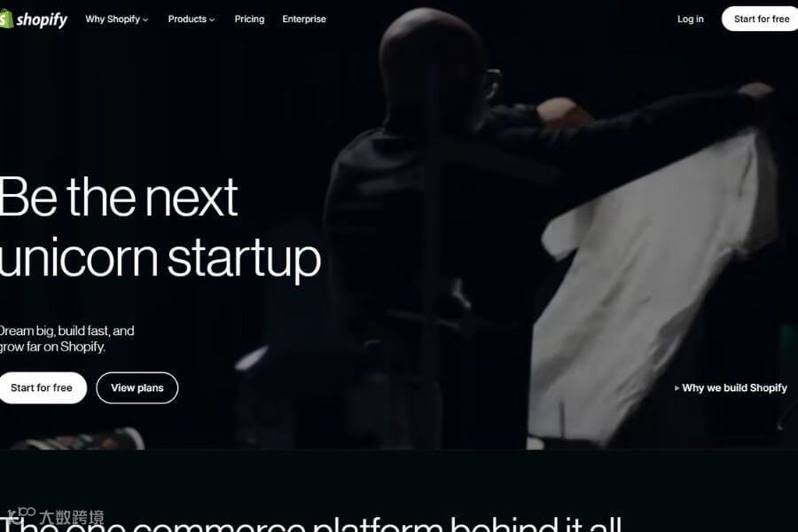Viewport: 798px width, 532px height.
Task: Click the Shopify bag logo icon
Action: (x=6, y=19)
